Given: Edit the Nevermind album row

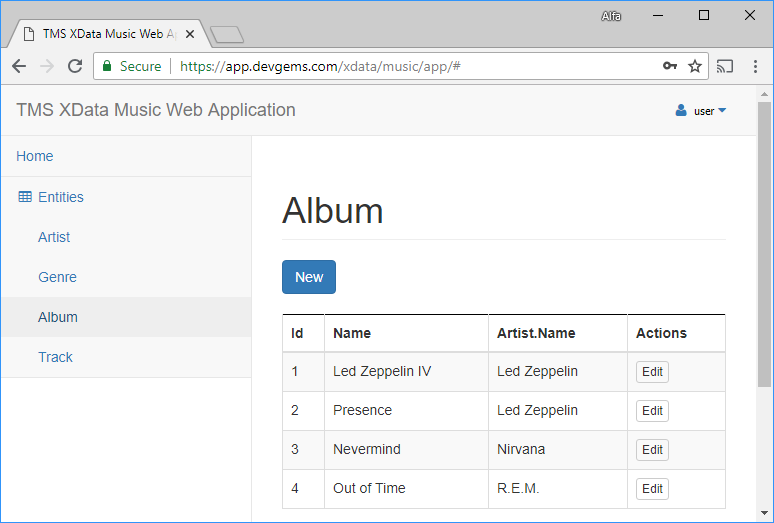Looking at the screenshot, I should 652,450.
